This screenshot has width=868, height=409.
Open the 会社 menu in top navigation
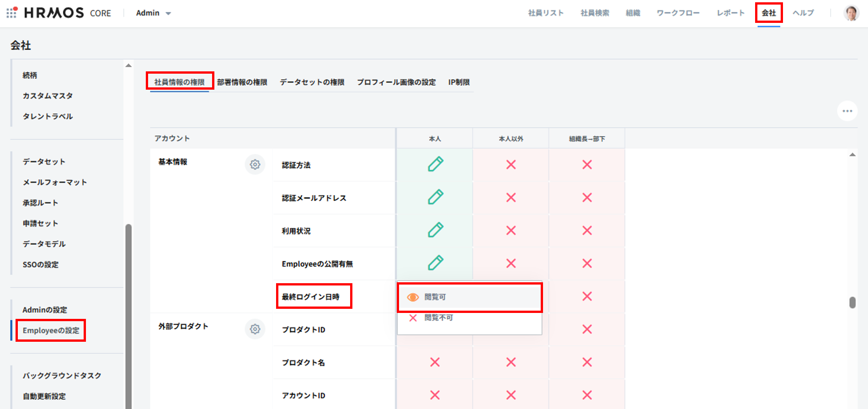(x=768, y=13)
